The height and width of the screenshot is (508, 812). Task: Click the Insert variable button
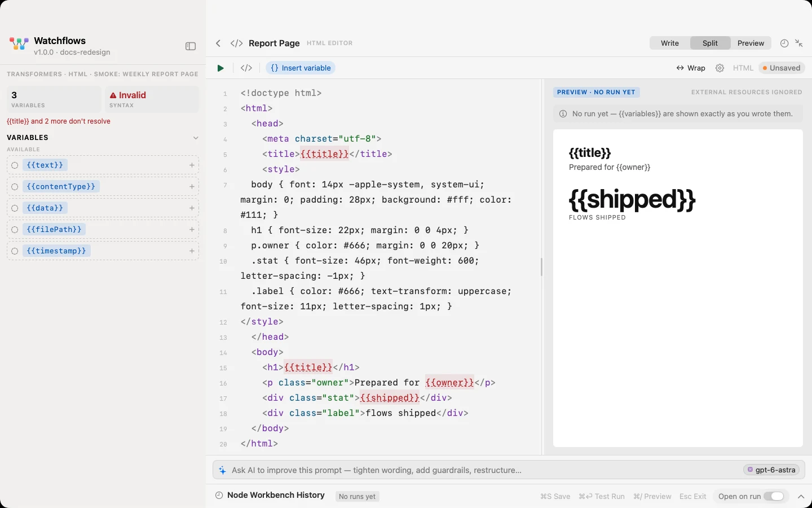point(301,68)
